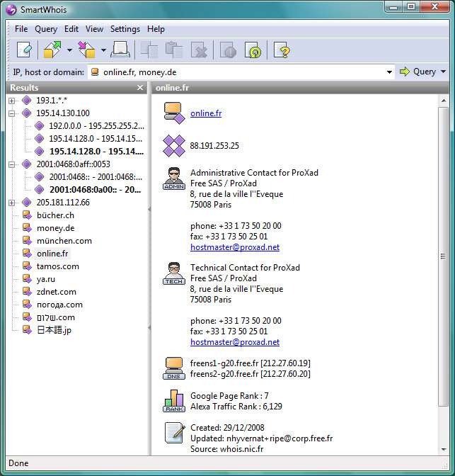Click the Query button

coord(418,72)
